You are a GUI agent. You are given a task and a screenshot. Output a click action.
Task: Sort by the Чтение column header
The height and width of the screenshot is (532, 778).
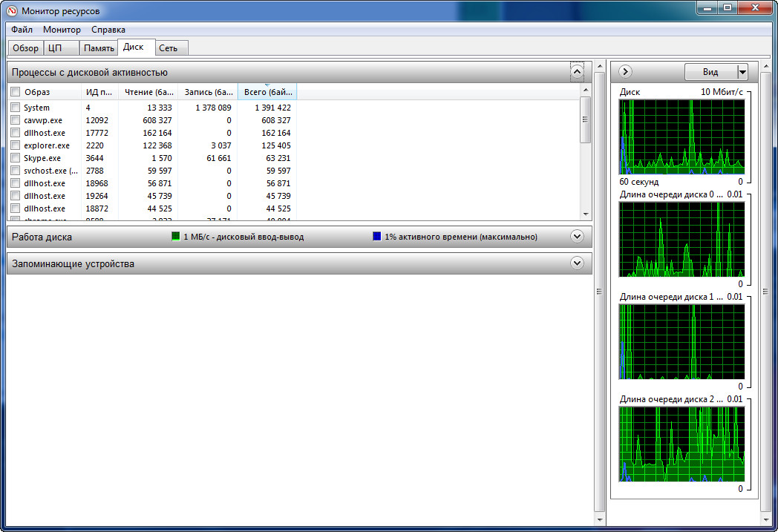pos(148,92)
